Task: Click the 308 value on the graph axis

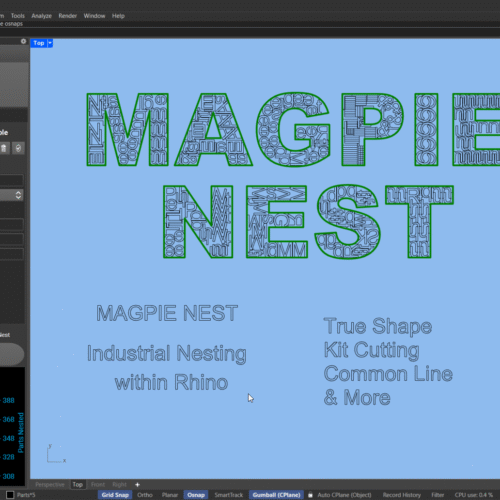Action: click(8, 476)
